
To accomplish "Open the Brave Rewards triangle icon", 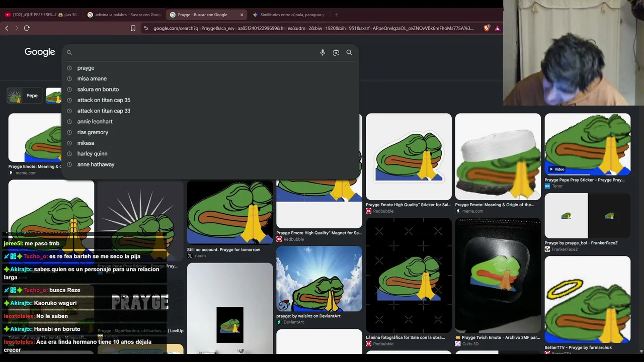I will click(497, 28).
